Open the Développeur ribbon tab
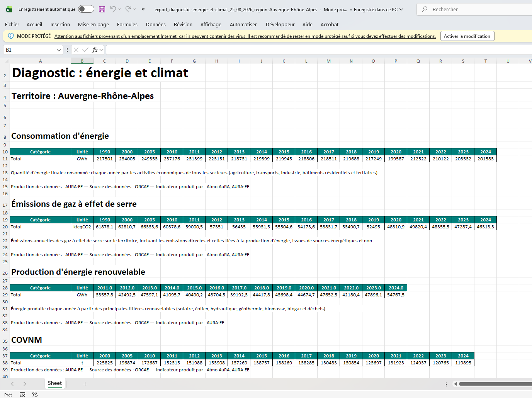532x398 pixels. tap(280, 24)
